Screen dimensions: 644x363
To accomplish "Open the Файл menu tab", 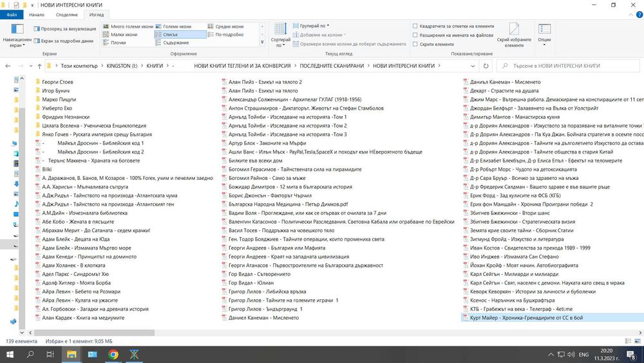I will pos(12,14).
